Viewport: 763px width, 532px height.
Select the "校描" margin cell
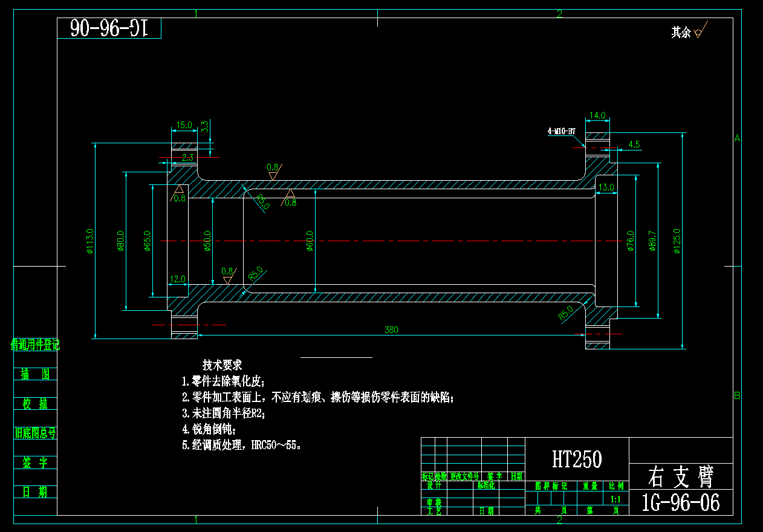point(35,404)
